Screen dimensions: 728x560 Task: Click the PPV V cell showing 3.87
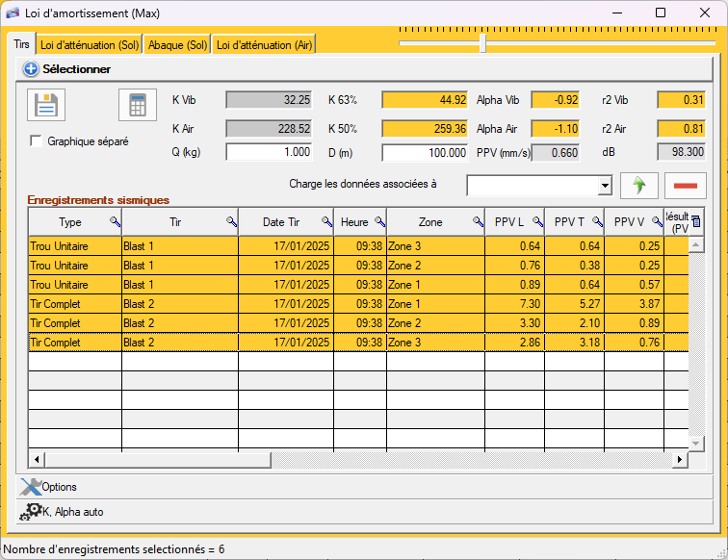tap(635, 304)
